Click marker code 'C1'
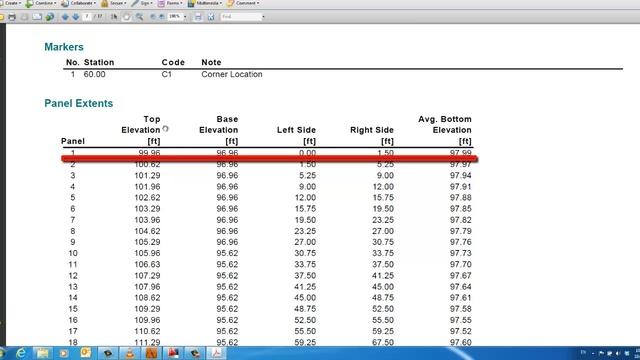This screenshot has height=360, width=640. tap(167, 74)
